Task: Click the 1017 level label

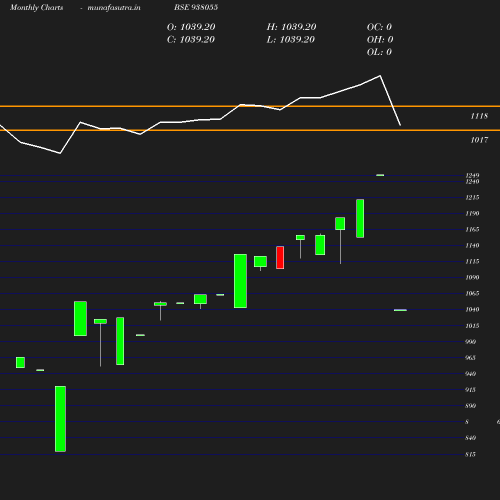Action: (x=479, y=140)
